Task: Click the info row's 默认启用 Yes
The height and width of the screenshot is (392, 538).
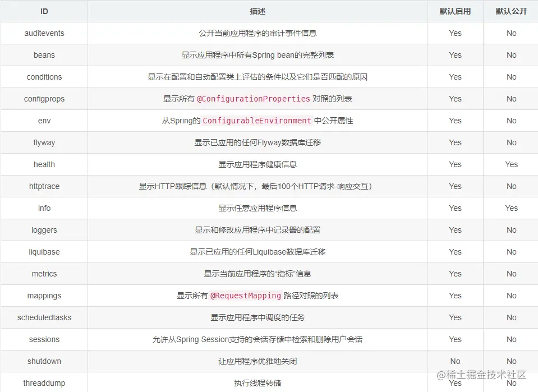Action: pyautogui.click(x=455, y=208)
